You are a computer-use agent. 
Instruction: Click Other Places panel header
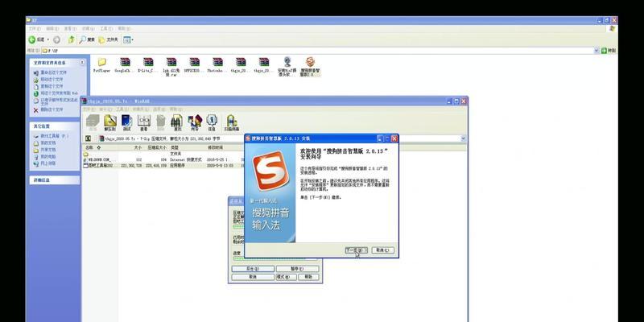55,126
